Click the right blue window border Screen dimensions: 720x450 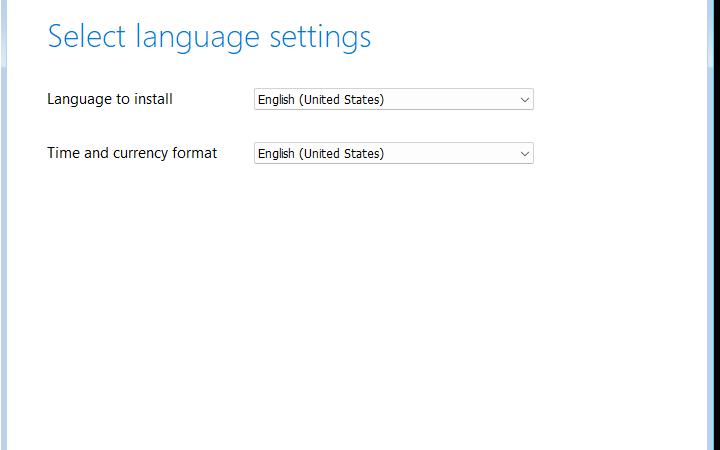coord(716,225)
